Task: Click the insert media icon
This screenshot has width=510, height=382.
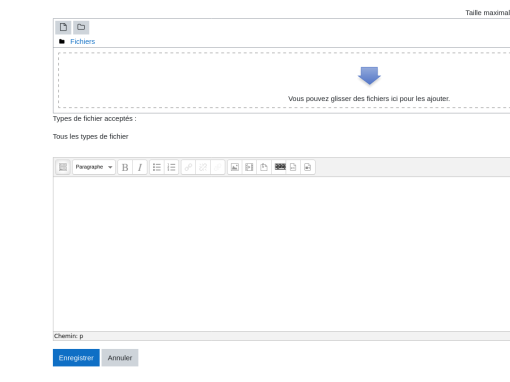Action: click(249, 167)
